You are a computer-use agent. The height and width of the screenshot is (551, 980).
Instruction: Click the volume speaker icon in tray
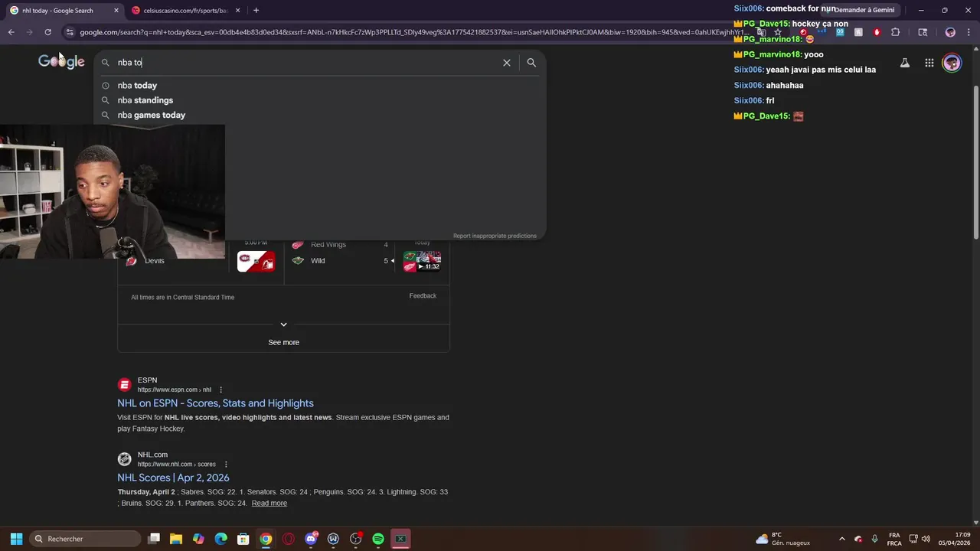coord(926,539)
